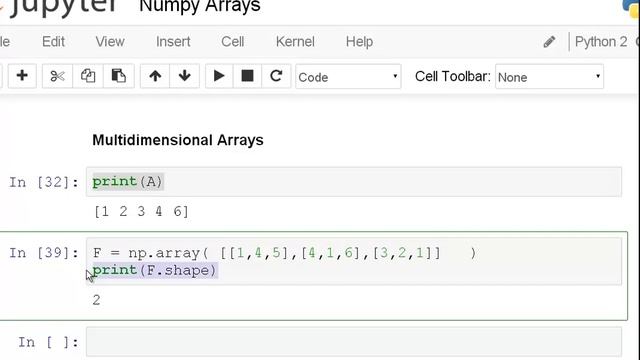
Task: Open the View menu
Action: click(x=110, y=42)
